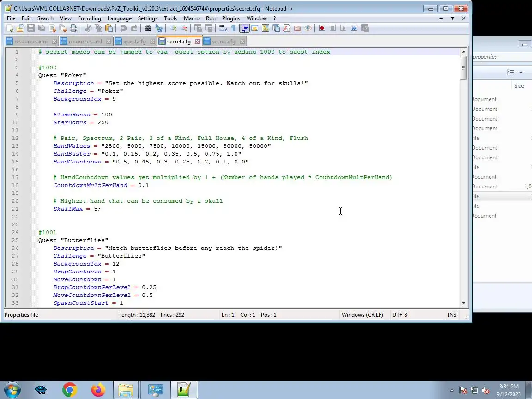Click the plus button in the menu bar
The image size is (532, 399).
point(441,18)
